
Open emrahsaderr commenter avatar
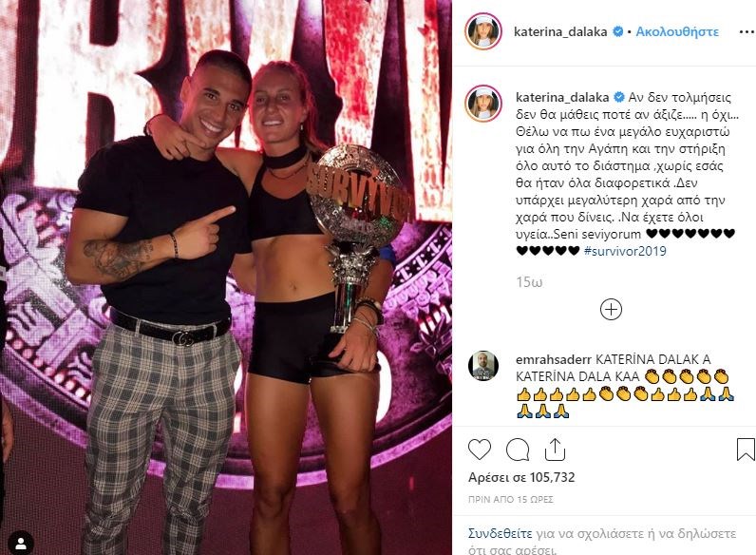point(483,365)
